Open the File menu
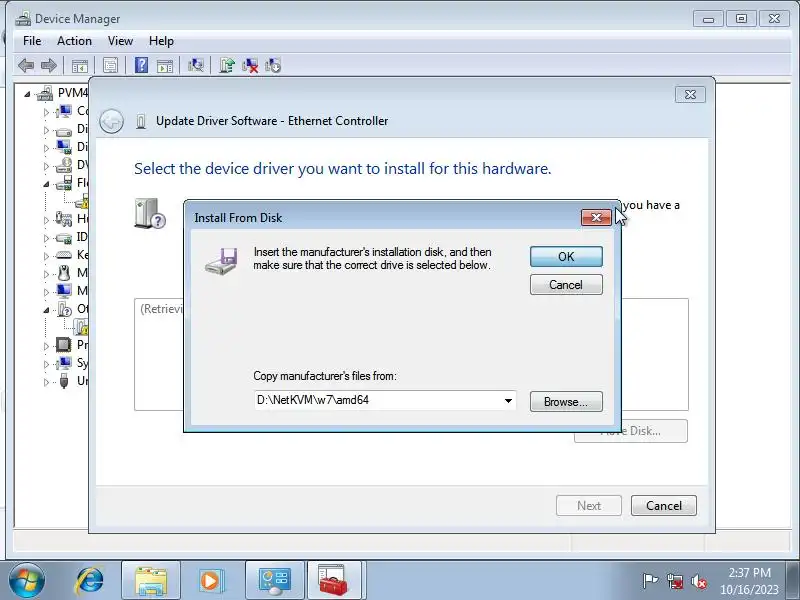This screenshot has width=800, height=600. click(x=32, y=41)
